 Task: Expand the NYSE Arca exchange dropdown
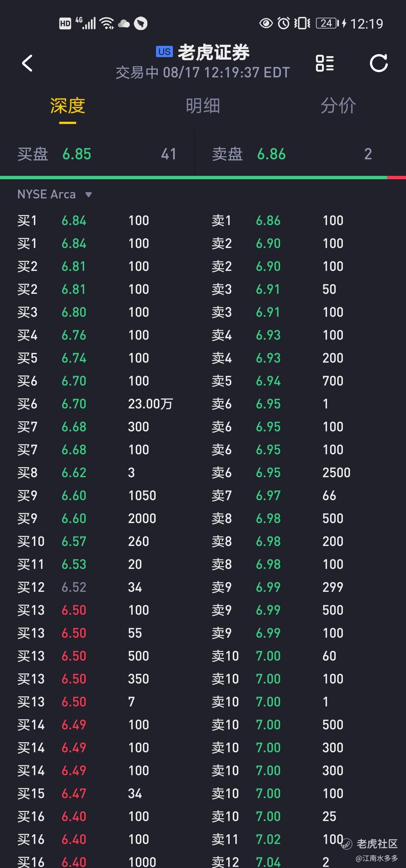pyautogui.click(x=47, y=194)
